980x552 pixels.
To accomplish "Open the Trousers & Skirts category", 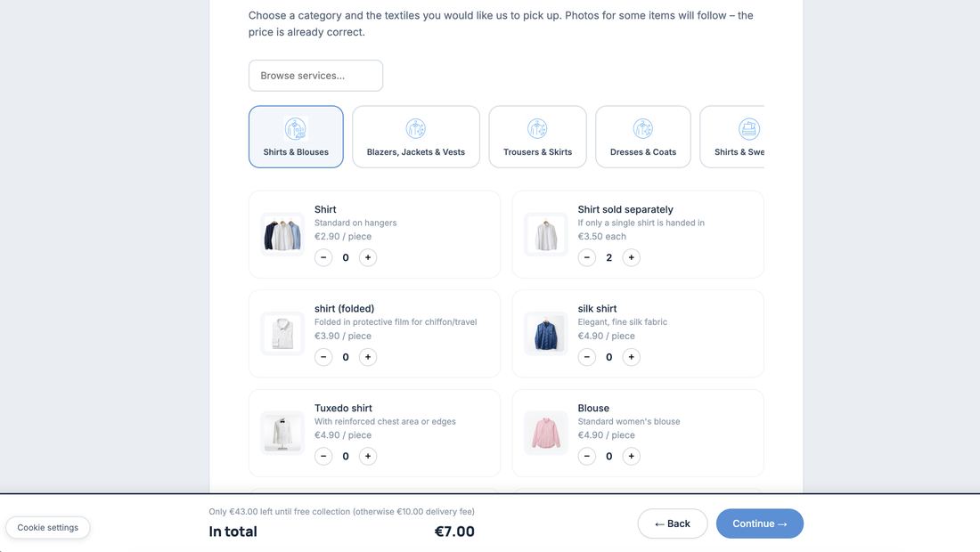I will tap(537, 137).
